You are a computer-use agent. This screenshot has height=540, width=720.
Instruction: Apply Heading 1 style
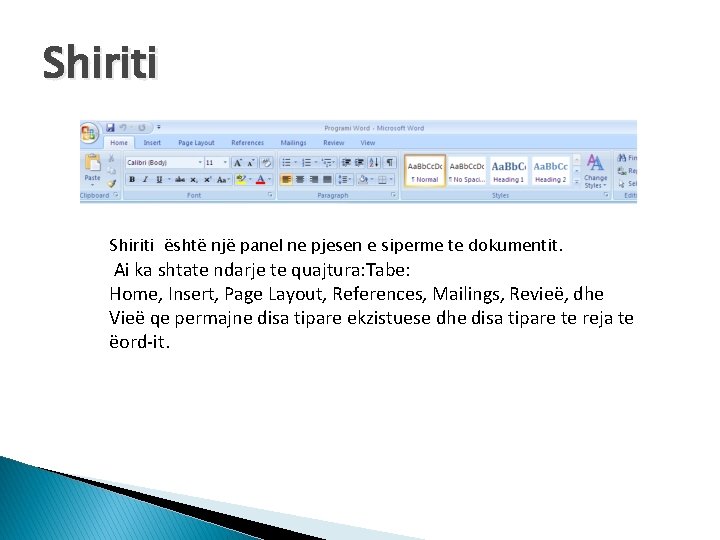coord(508,171)
